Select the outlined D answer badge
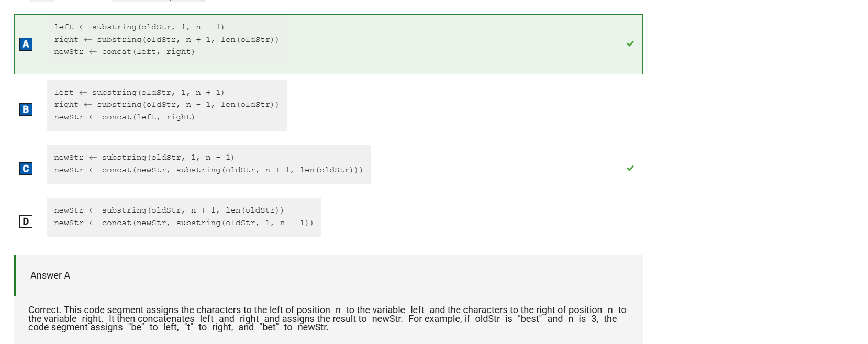Viewport: 868px width, 344px height. click(x=26, y=221)
